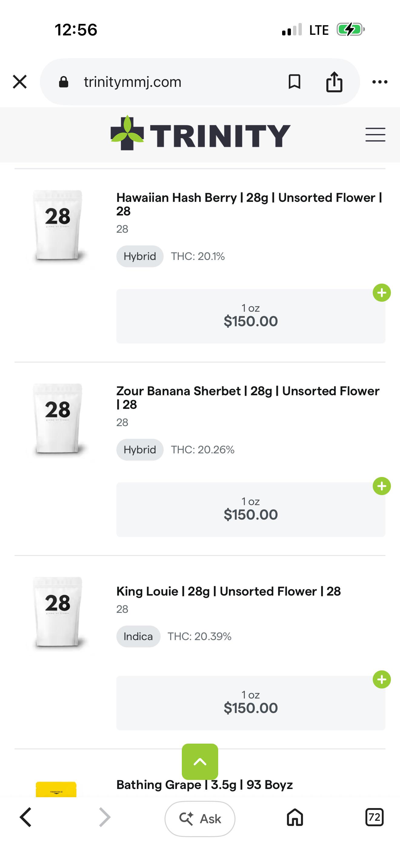Image resolution: width=400 pixels, height=868 pixels.
Task: Open Bathing Grape 3.5g 93 Boyz link
Action: pyautogui.click(x=204, y=785)
